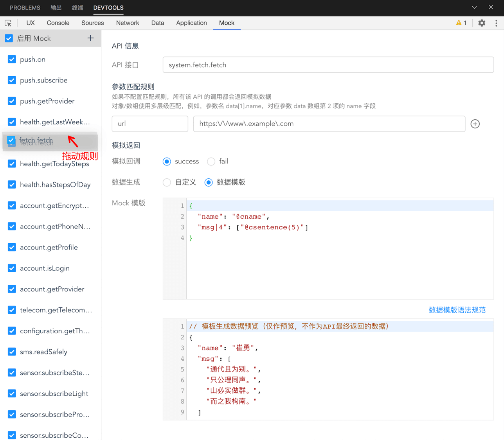Image resolution: width=504 pixels, height=440 pixels.
Task: Open the three-dot overflow menu
Action: [x=496, y=23]
